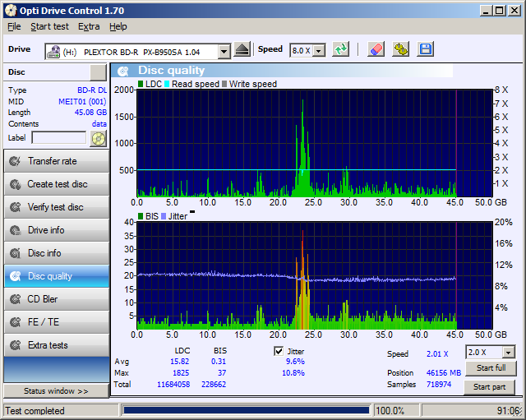Click the LDC average value 15.82
Viewport: 526px width, 420px height.
pyautogui.click(x=179, y=362)
